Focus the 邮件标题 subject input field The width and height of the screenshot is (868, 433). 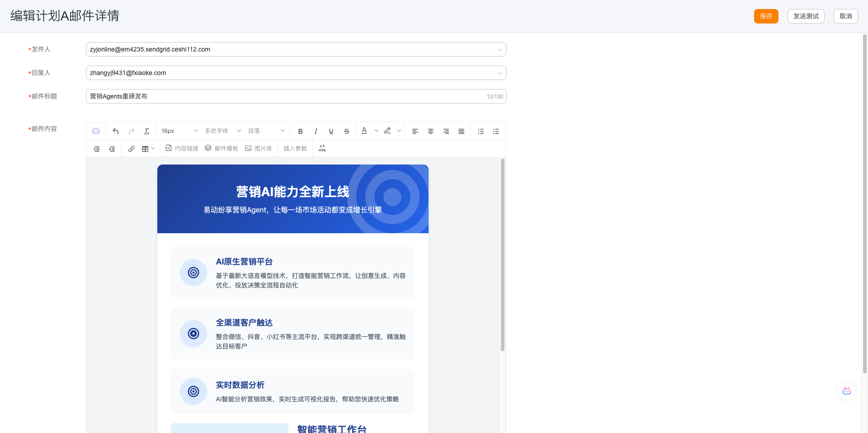click(296, 96)
